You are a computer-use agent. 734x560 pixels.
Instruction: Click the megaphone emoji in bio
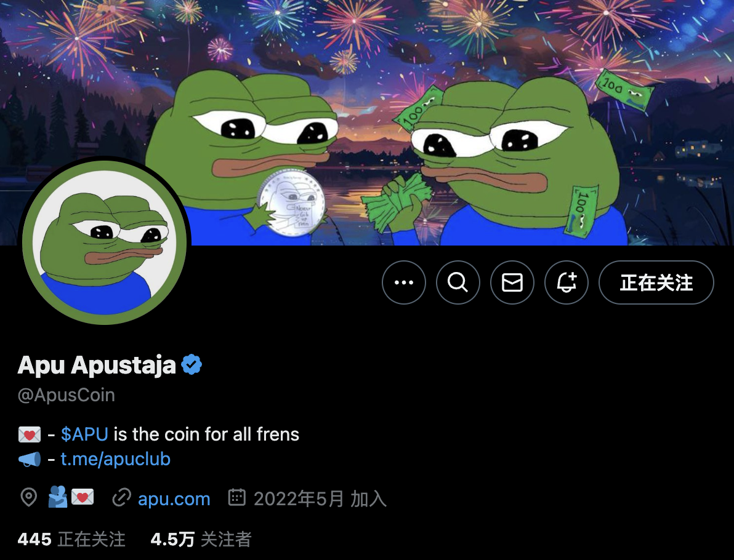pos(30,460)
